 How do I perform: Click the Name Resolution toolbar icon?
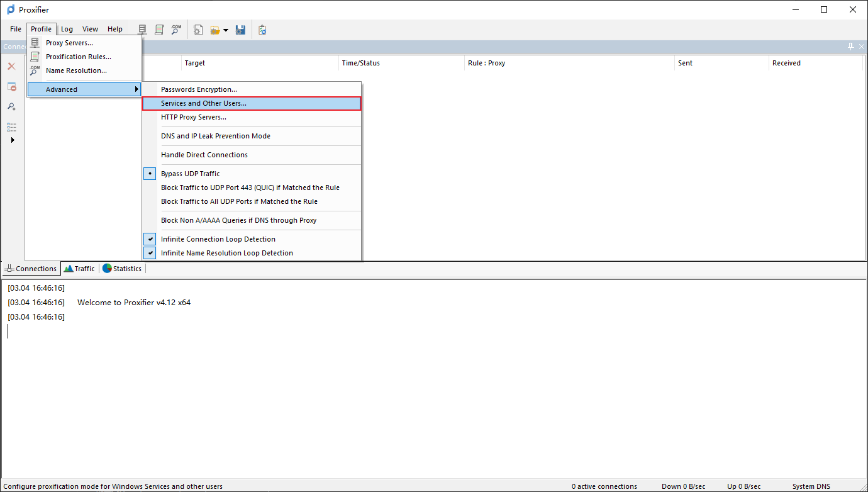click(x=176, y=30)
